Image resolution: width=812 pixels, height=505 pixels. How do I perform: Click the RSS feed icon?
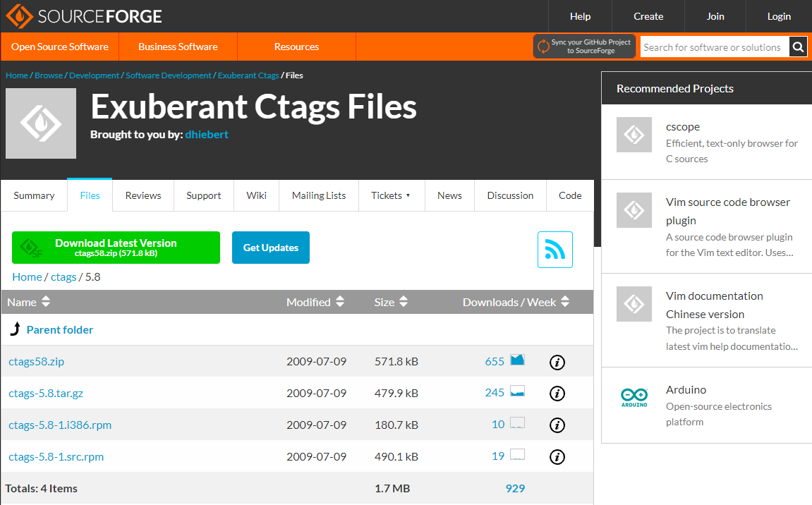555,250
